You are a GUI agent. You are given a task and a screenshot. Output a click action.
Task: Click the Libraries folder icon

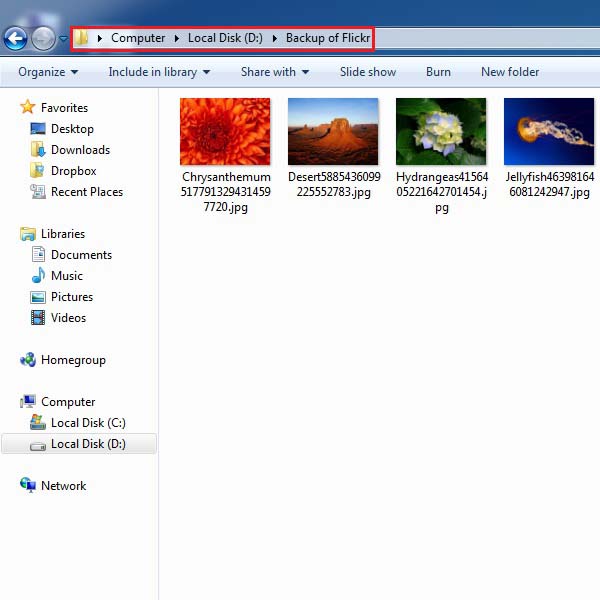tap(28, 234)
